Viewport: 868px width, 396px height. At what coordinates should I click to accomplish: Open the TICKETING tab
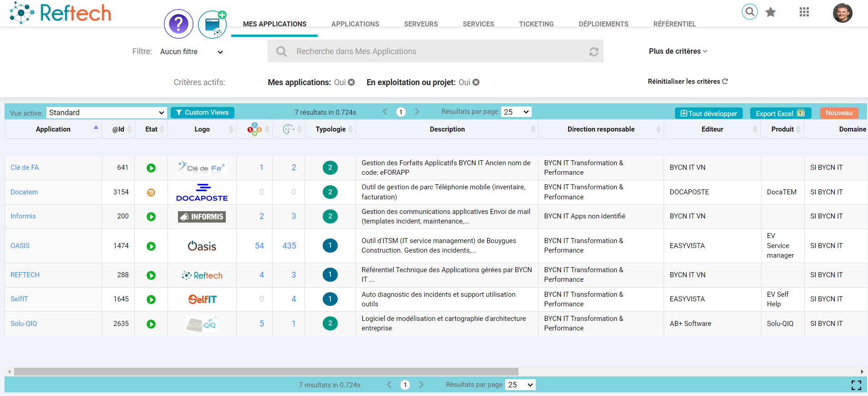pyautogui.click(x=536, y=24)
